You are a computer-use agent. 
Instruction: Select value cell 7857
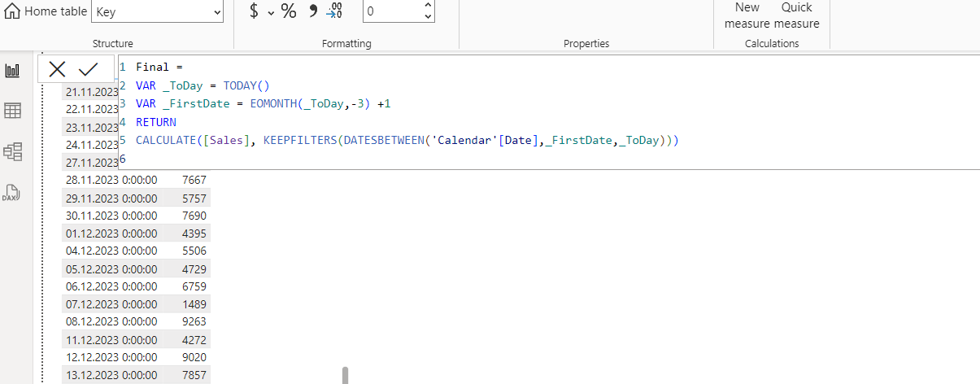pyautogui.click(x=195, y=375)
